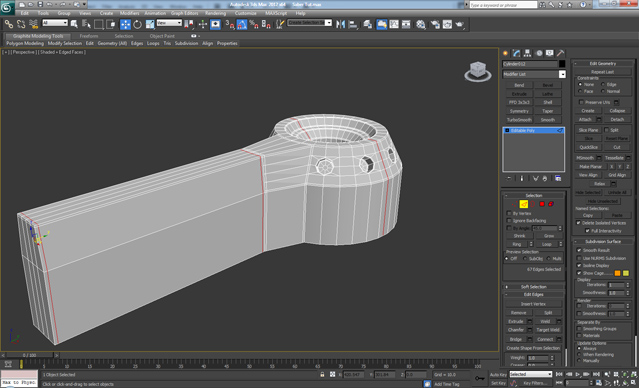Switch to the Motion command panel icon
The height and width of the screenshot is (388, 639).
point(539,53)
